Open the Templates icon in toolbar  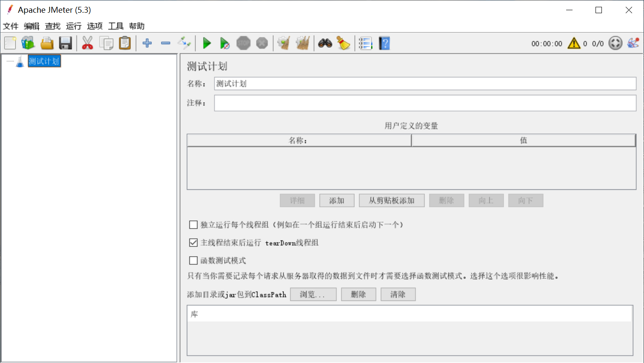click(28, 43)
